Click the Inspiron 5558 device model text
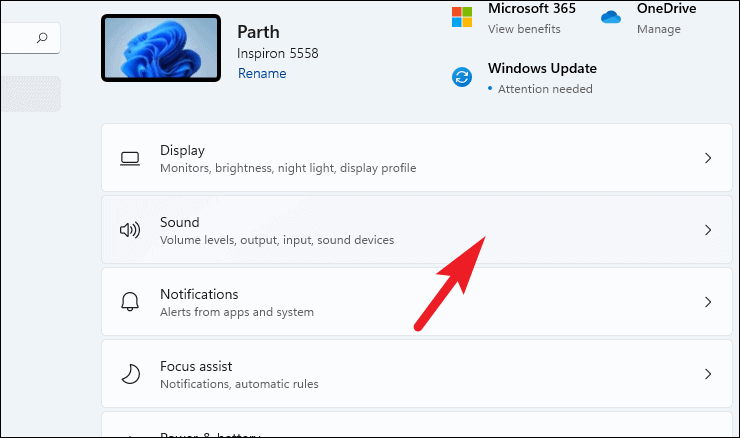This screenshot has height=438, width=740. [278, 53]
